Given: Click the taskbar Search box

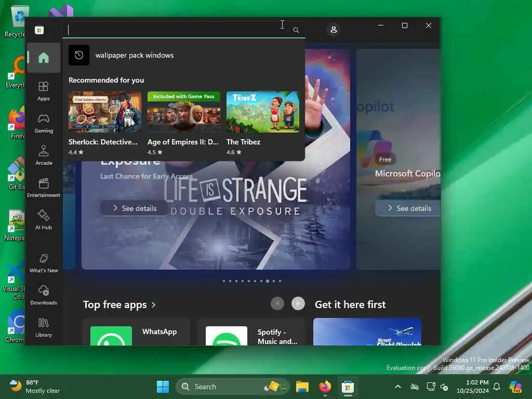Looking at the screenshot, I should [x=233, y=387].
